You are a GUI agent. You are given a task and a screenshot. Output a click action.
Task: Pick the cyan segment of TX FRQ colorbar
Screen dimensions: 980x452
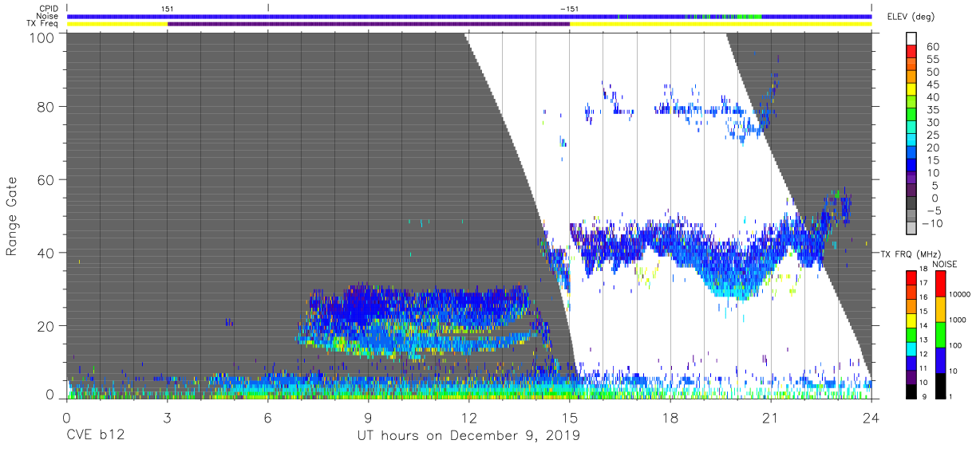pos(911,348)
